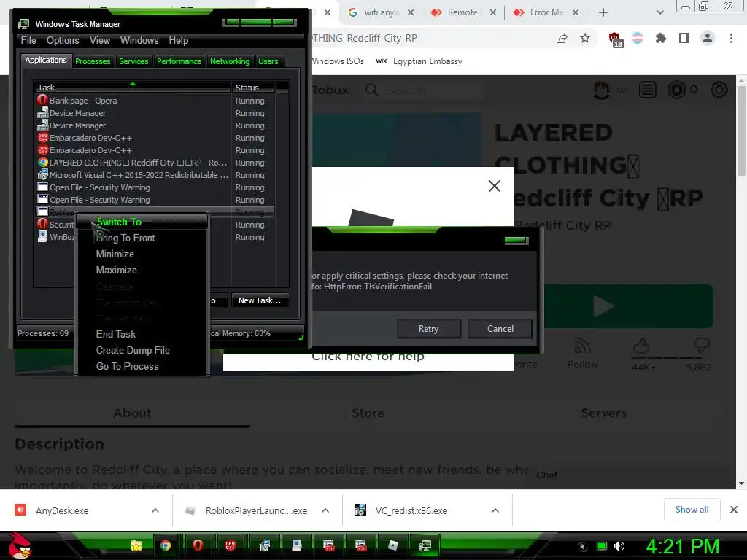Open the Help menu in Task Manager

pyautogui.click(x=179, y=41)
